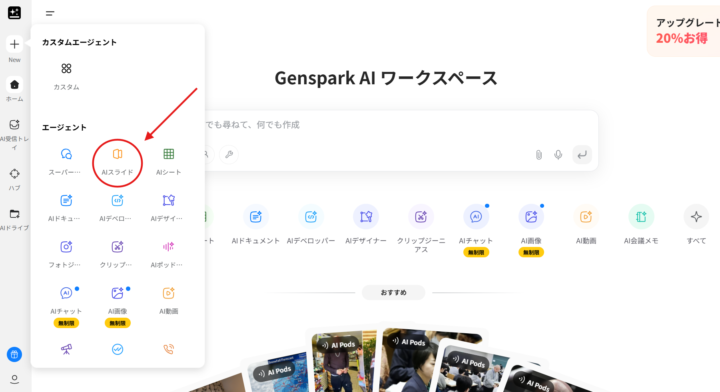Launch AI動画 from the agent panel

pos(169,301)
